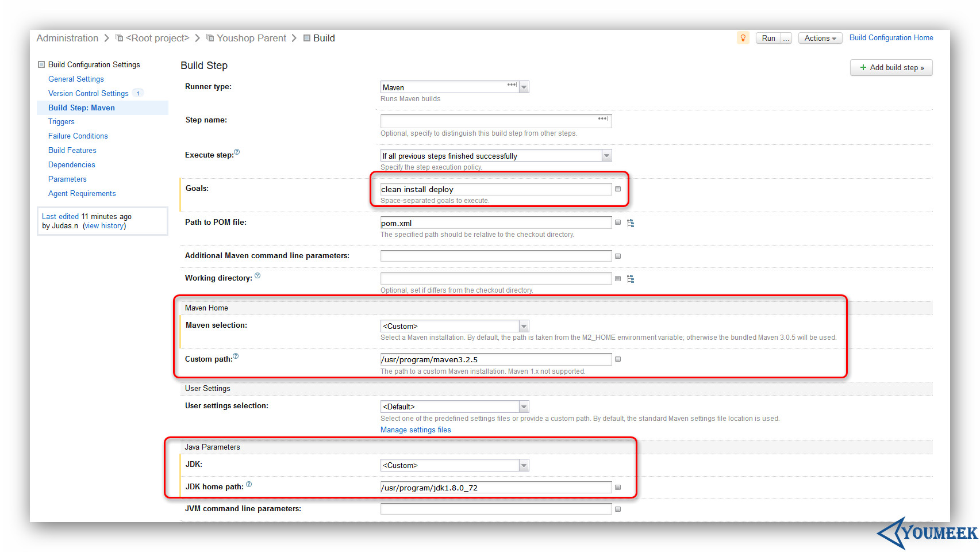Click Last edited link
The height and width of the screenshot is (552, 980).
(x=60, y=216)
